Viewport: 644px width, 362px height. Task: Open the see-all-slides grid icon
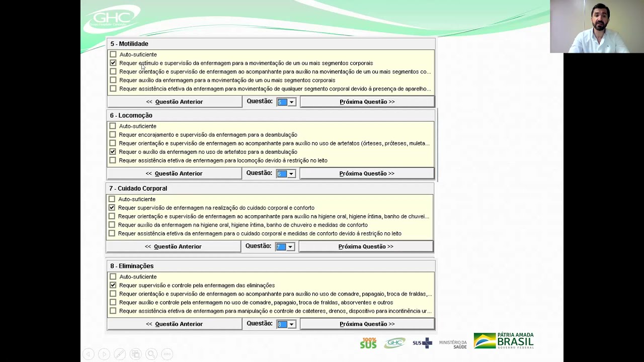[x=135, y=354]
